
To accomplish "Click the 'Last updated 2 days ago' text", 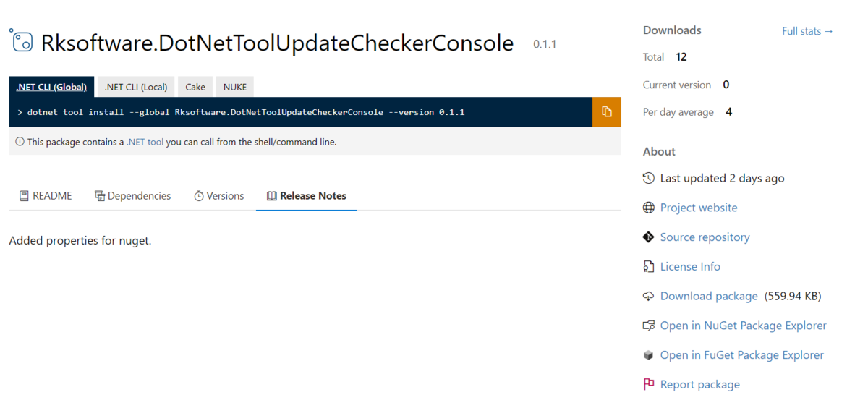I will [722, 178].
